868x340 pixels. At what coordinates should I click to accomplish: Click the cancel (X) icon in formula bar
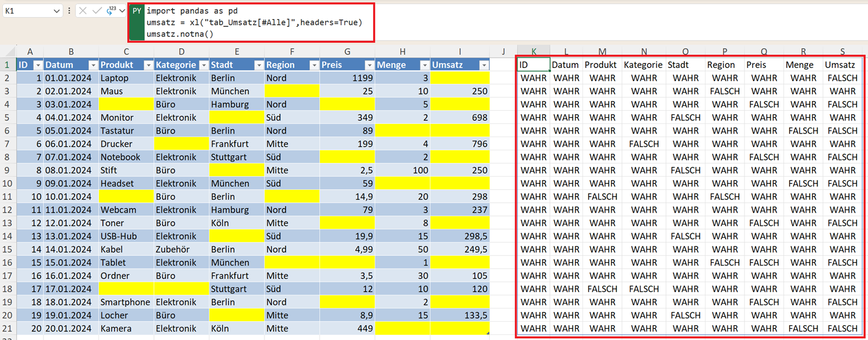(x=83, y=11)
